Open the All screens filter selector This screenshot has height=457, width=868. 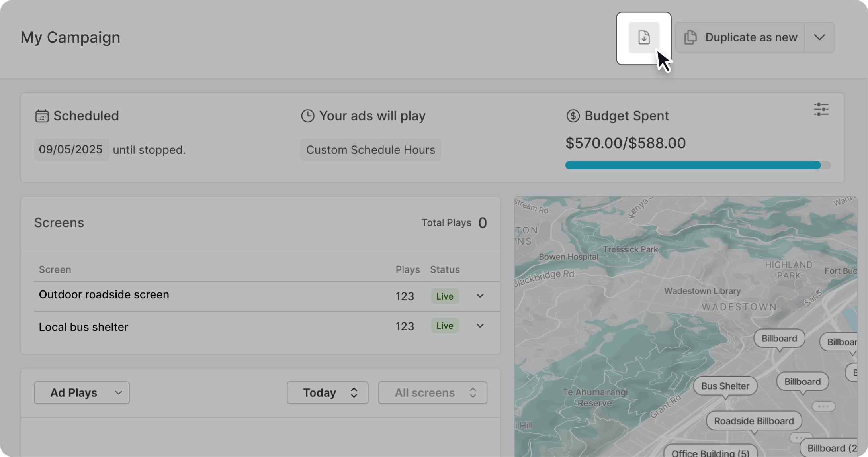tap(432, 393)
